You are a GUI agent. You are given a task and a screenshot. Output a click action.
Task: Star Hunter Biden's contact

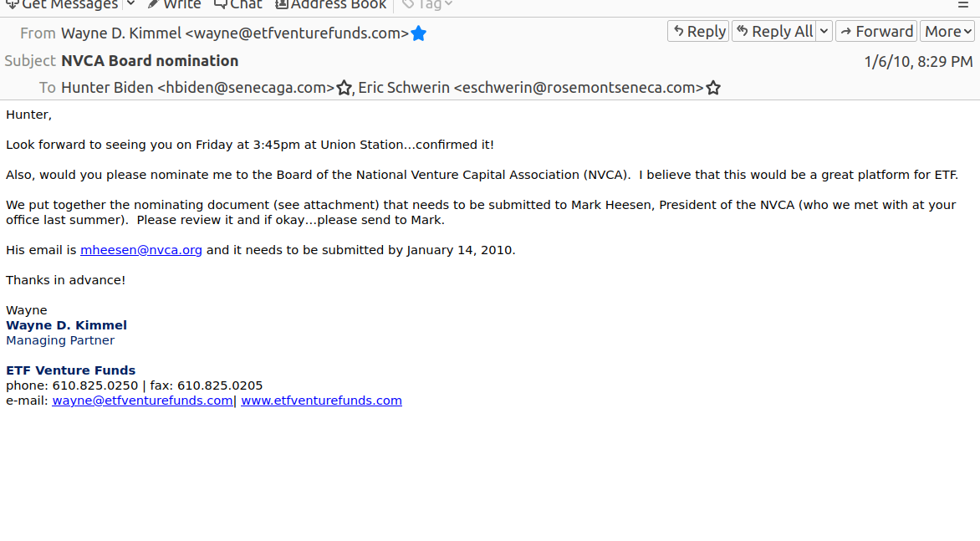coord(344,88)
